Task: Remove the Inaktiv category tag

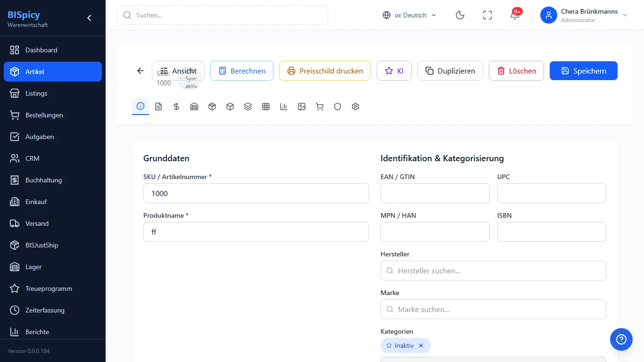Action: click(x=421, y=346)
